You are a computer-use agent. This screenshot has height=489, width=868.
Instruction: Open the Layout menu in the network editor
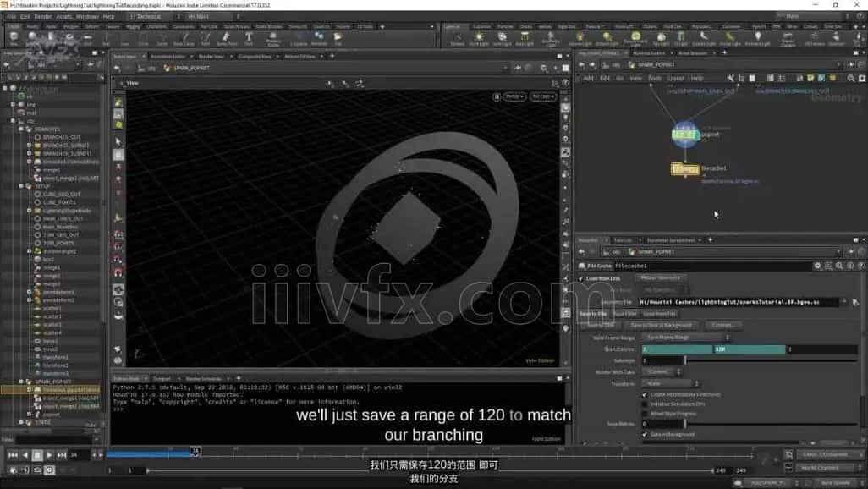click(x=676, y=79)
